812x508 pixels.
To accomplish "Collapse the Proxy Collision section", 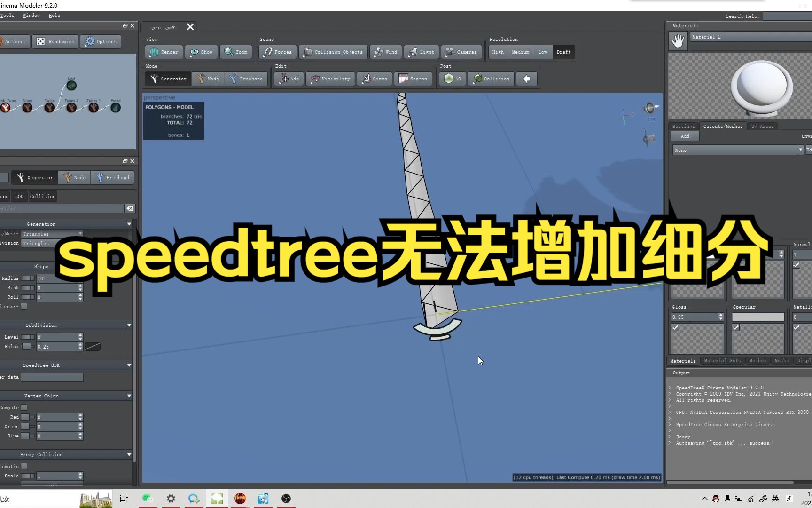I will [x=129, y=454].
